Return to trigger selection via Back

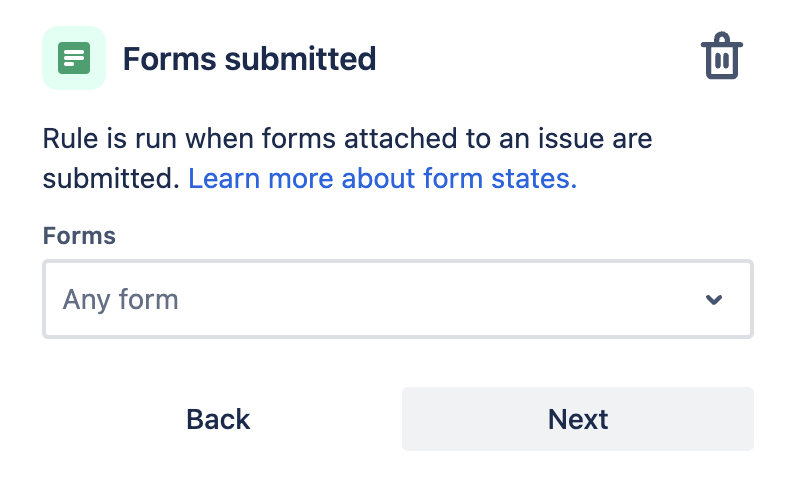pos(218,419)
